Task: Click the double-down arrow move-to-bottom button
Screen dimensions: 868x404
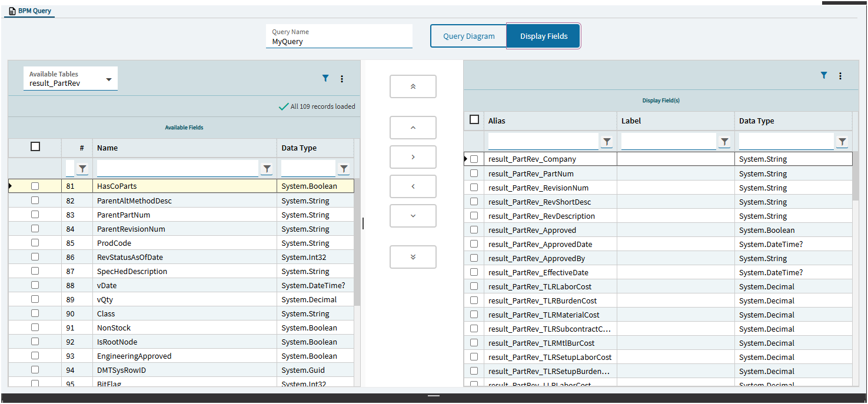Action: coord(413,257)
